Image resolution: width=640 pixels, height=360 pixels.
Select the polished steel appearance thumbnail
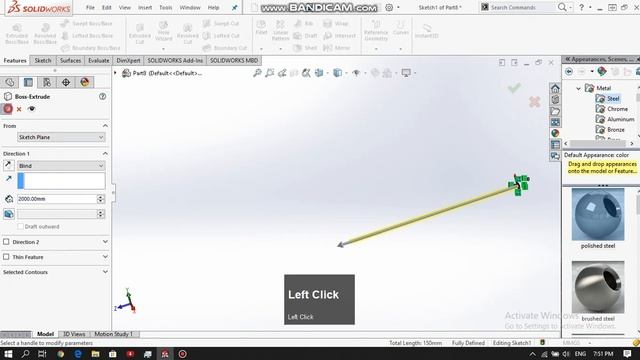point(598,214)
